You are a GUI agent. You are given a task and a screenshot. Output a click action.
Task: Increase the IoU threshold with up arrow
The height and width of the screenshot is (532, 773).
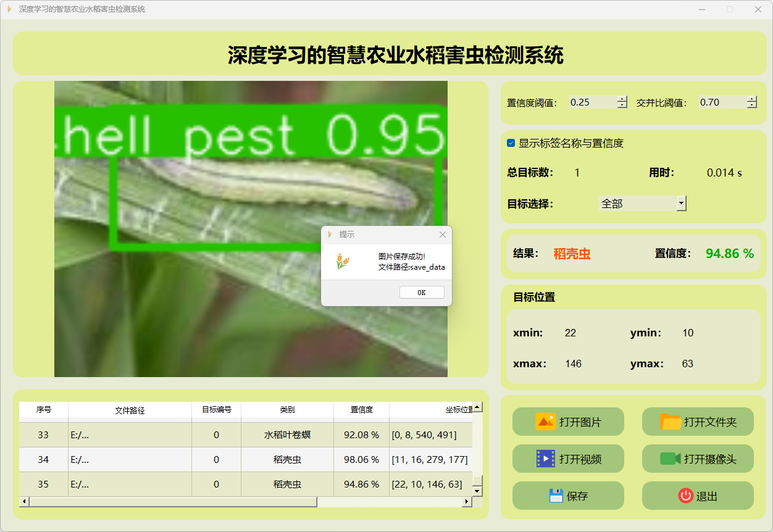point(751,99)
